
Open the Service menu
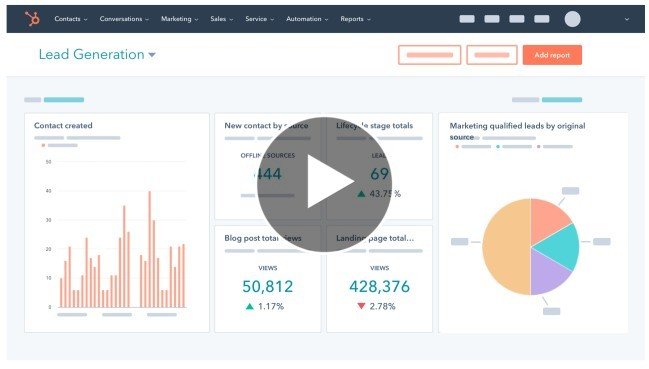coord(260,19)
